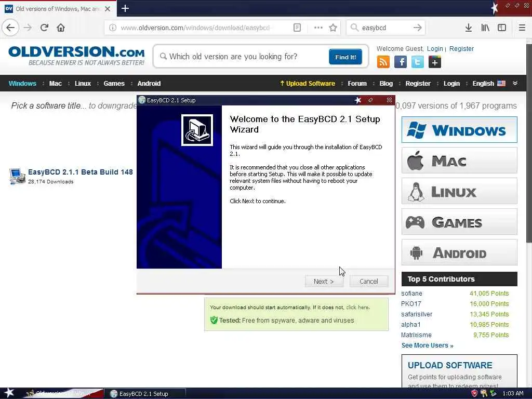The height and width of the screenshot is (399, 532).
Task: Select the Linux nav menu item
Action: coord(83,84)
